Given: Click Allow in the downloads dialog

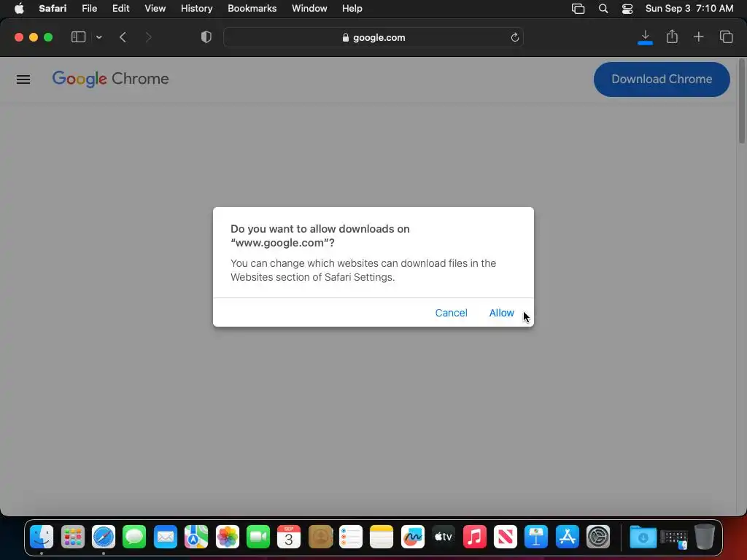Looking at the screenshot, I should [x=501, y=313].
